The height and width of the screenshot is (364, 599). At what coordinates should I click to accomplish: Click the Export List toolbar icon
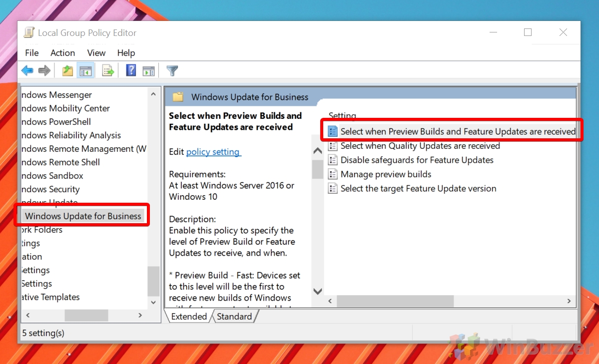108,71
